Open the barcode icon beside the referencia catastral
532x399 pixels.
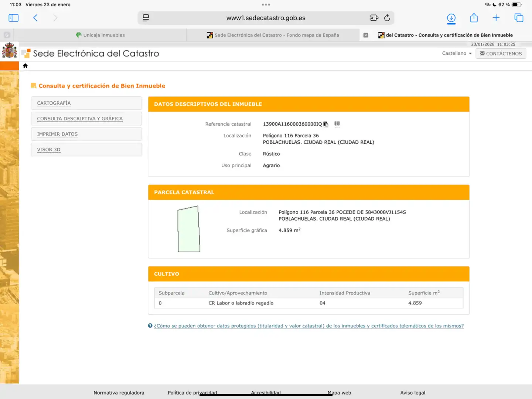[x=337, y=124]
